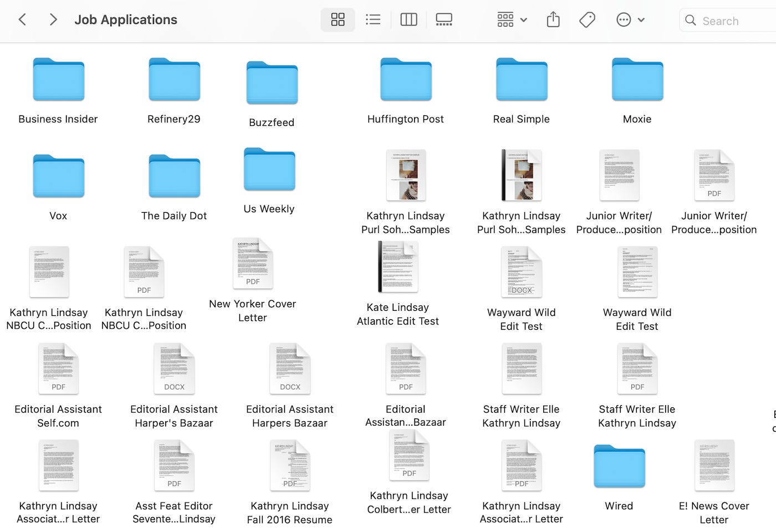
Task: Switch to column view
Action: 409,20
